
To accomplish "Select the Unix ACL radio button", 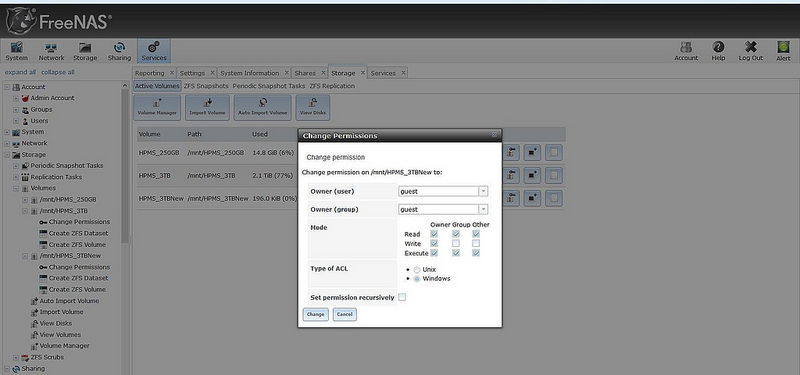I will pos(417,269).
